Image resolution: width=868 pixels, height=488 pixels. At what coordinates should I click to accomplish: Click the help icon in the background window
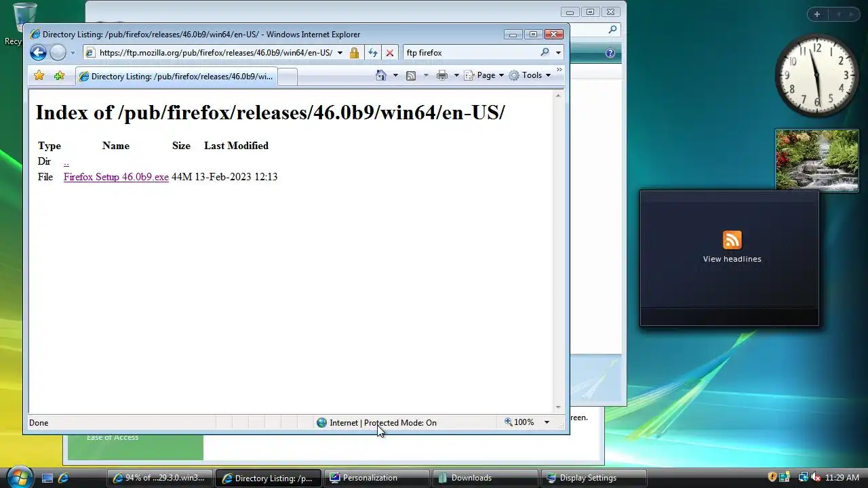[610, 53]
